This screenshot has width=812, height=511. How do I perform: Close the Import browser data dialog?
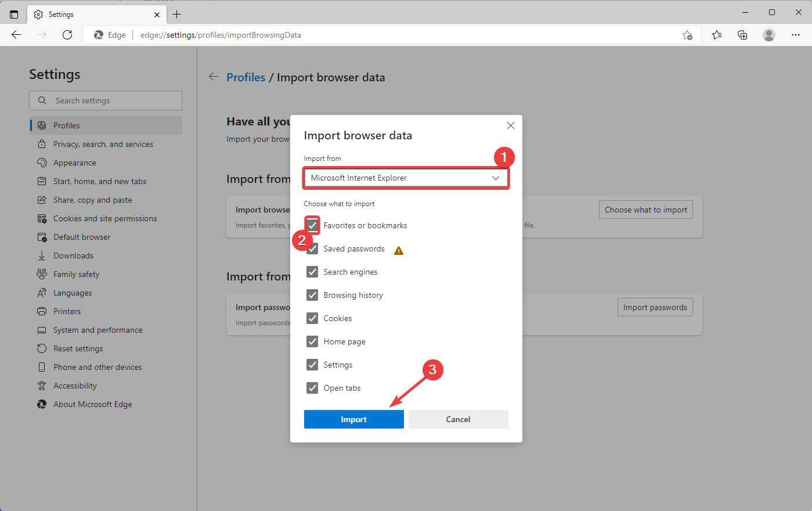click(511, 125)
